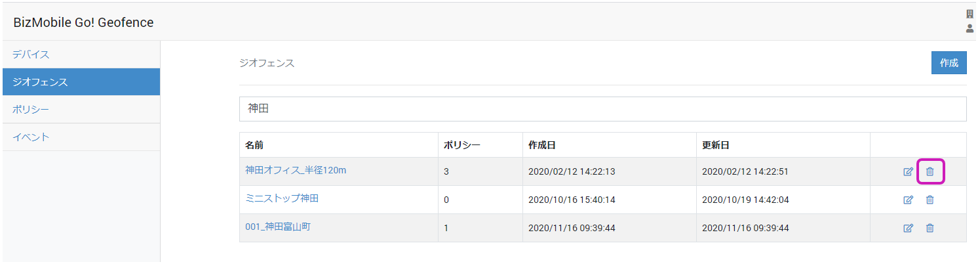This screenshot has height=264, width=980.
Task: Switch to イベント in the sidebar
Action: [x=31, y=137]
